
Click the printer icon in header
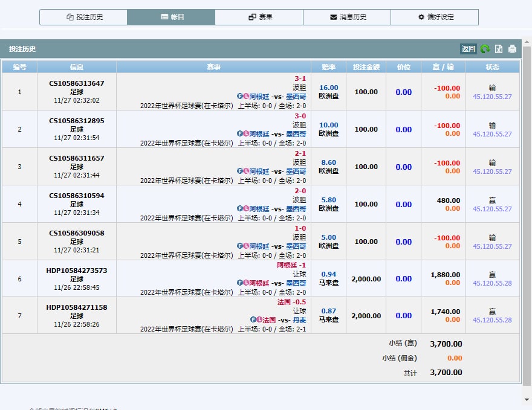point(513,49)
